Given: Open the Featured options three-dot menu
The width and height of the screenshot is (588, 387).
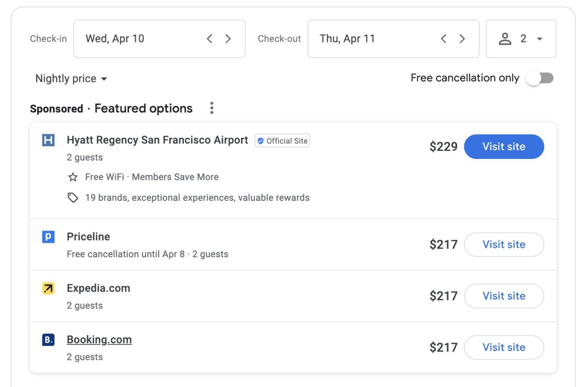Looking at the screenshot, I should click(212, 108).
